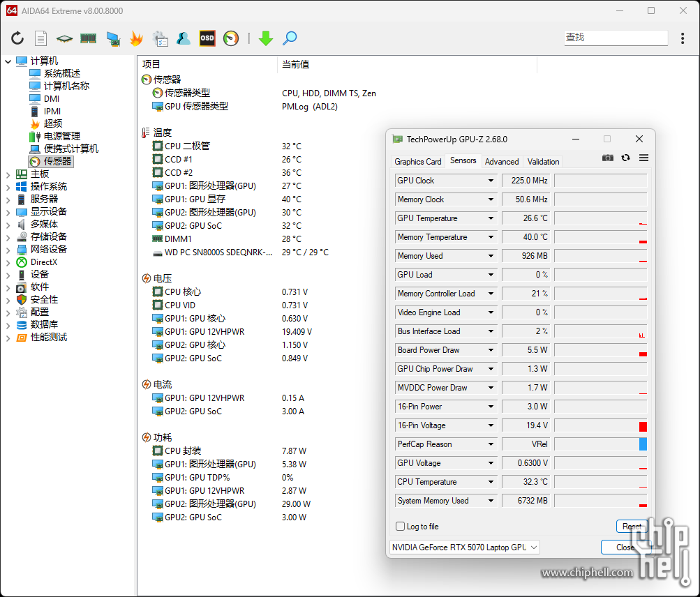Click the AIDA64 refresh toolbar icon
Viewport: 700px width, 597px height.
click(17, 38)
